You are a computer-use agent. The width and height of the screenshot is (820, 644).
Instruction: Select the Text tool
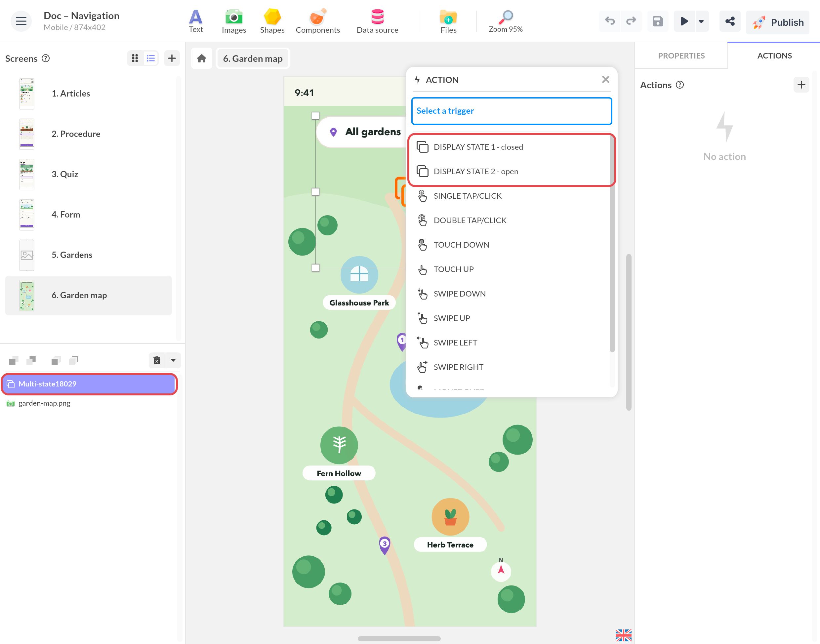point(196,21)
